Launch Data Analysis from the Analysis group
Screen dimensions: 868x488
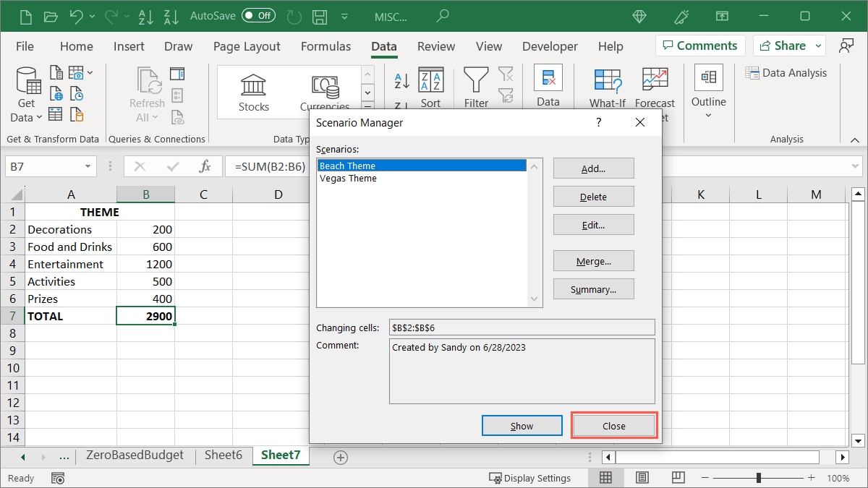click(x=787, y=72)
